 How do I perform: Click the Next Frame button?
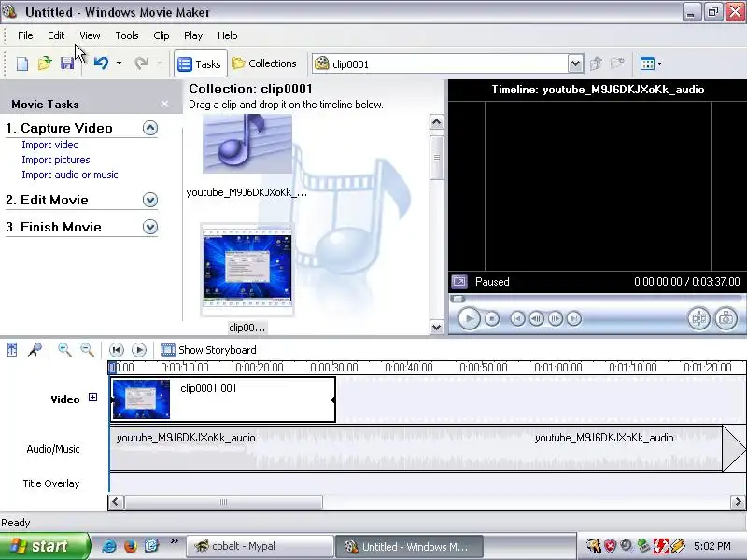coord(556,318)
